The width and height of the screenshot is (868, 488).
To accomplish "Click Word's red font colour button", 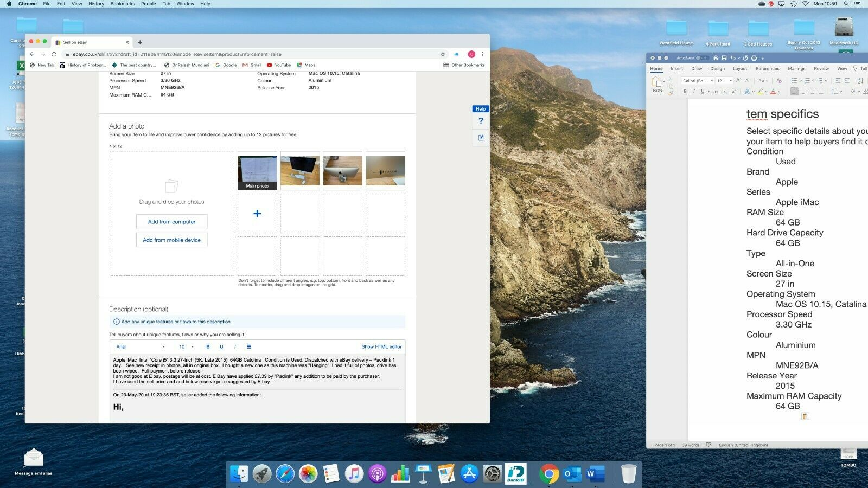I will pos(773,92).
